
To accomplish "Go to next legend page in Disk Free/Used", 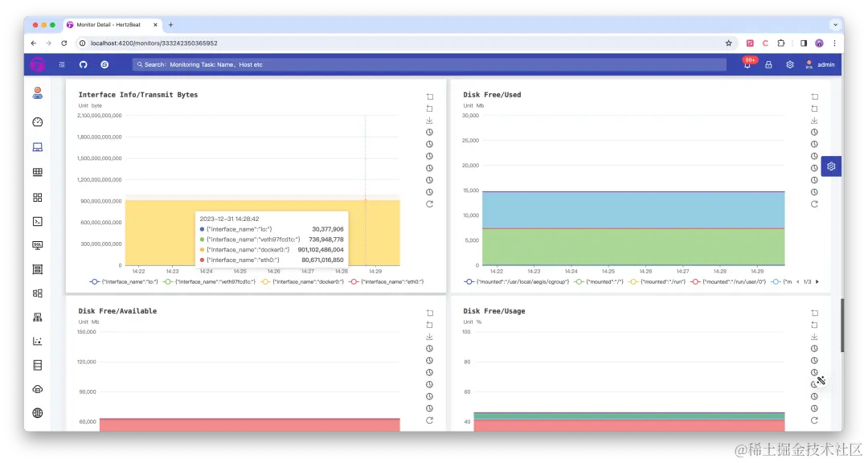I will tap(817, 282).
